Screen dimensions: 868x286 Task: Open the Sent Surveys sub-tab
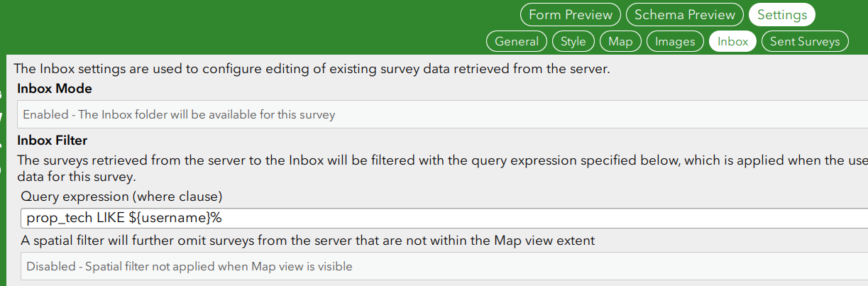pyautogui.click(x=805, y=41)
